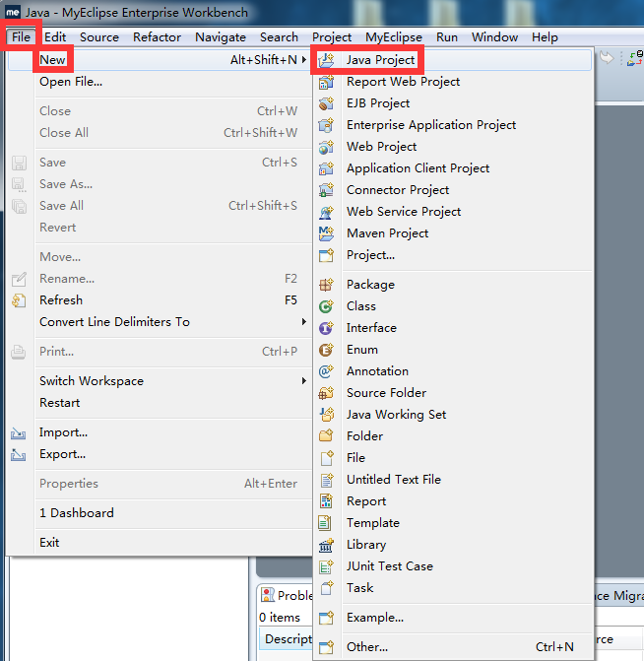Click the JUnit Test Case icon

(326, 566)
